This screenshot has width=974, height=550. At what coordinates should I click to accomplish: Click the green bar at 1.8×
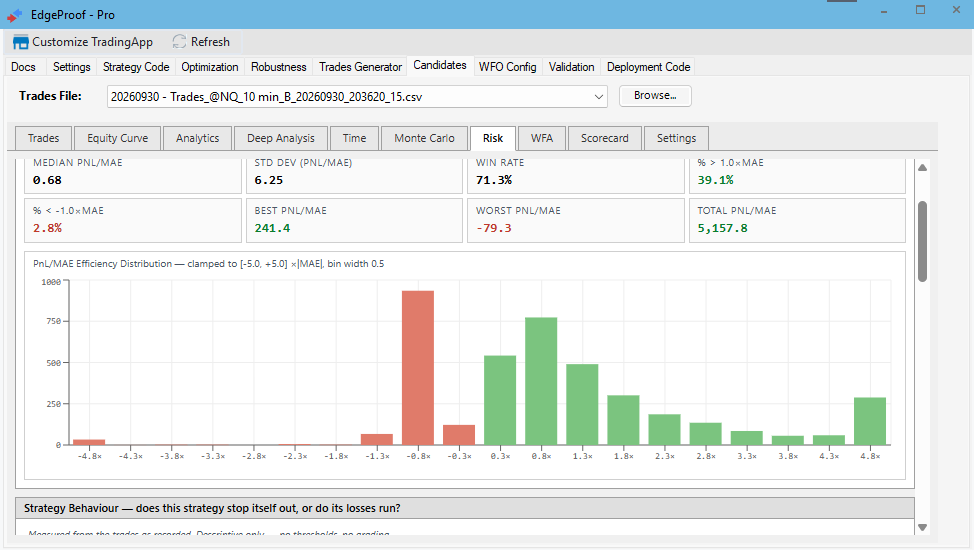point(624,420)
